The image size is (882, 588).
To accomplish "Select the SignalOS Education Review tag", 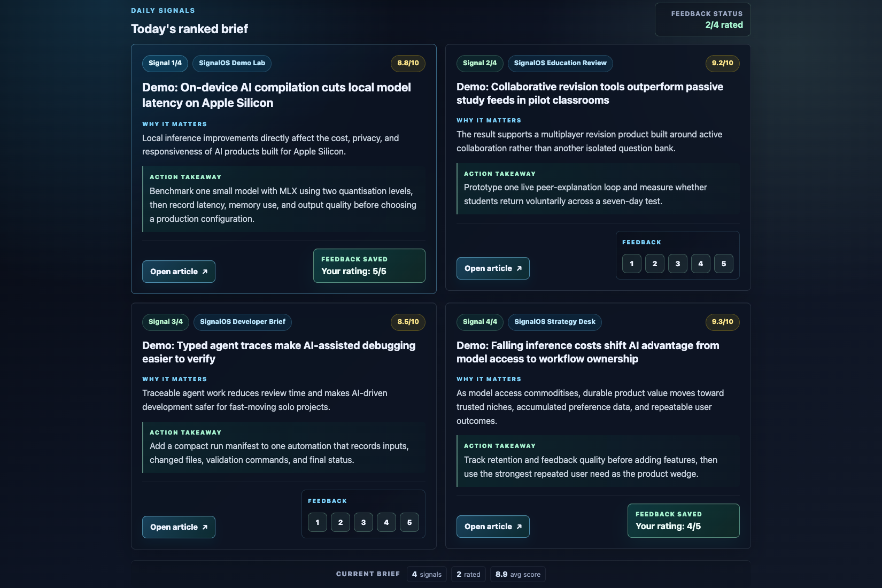I will click(560, 63).
